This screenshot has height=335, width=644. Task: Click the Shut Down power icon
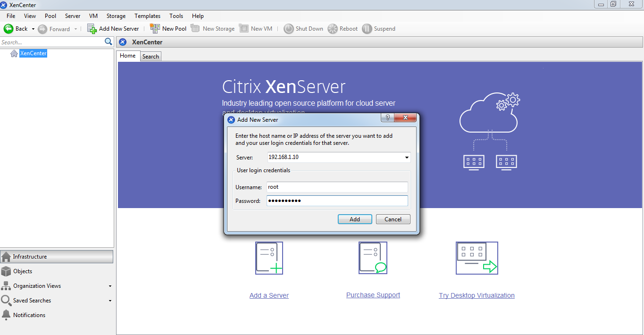[288, 29]
